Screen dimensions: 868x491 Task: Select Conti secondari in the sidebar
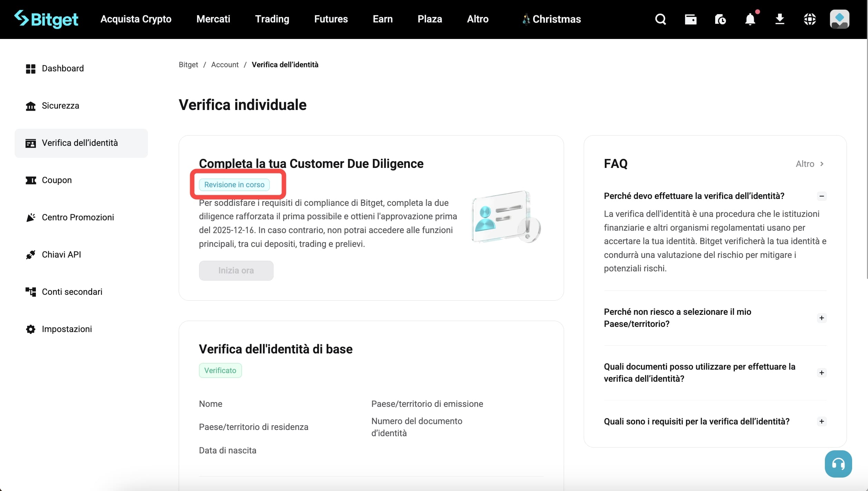click(72, 292)
